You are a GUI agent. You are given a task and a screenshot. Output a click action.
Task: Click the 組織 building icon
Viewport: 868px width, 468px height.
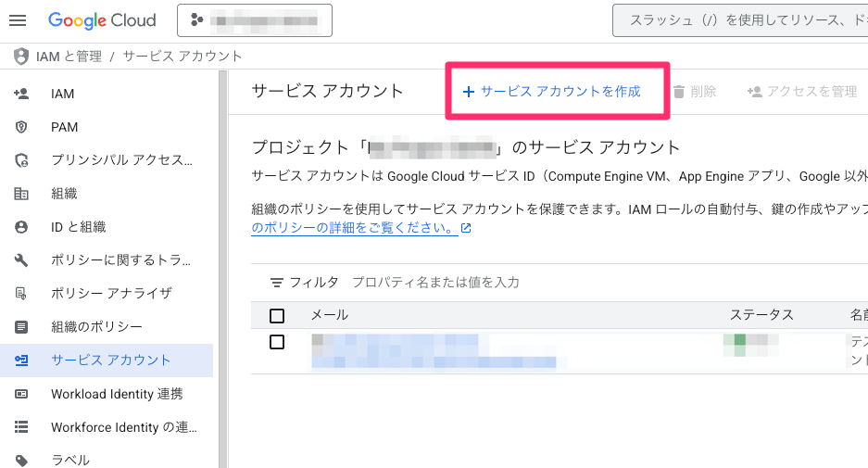pyautogui.click(x=21, y=194)
